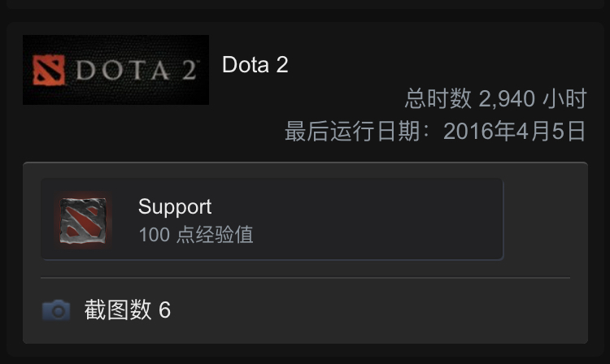Click the 100 点经验值 experience text
610x364 pixels.
195,235
